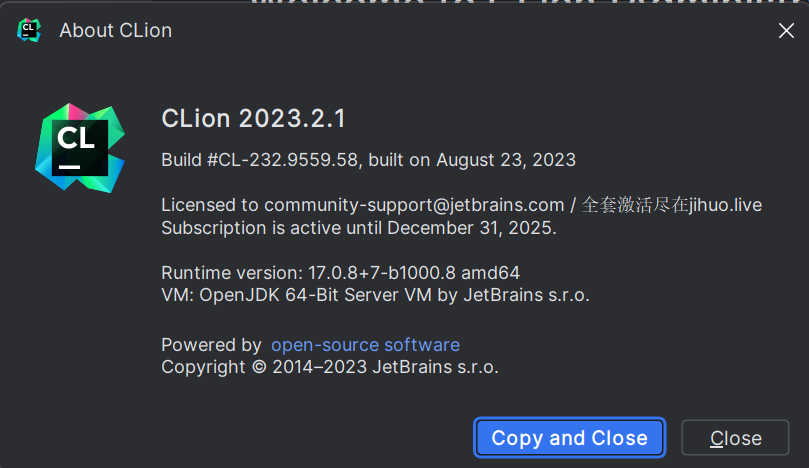Click the jihuo.live licensee text

pyautogui.click(x=725, y=205)
